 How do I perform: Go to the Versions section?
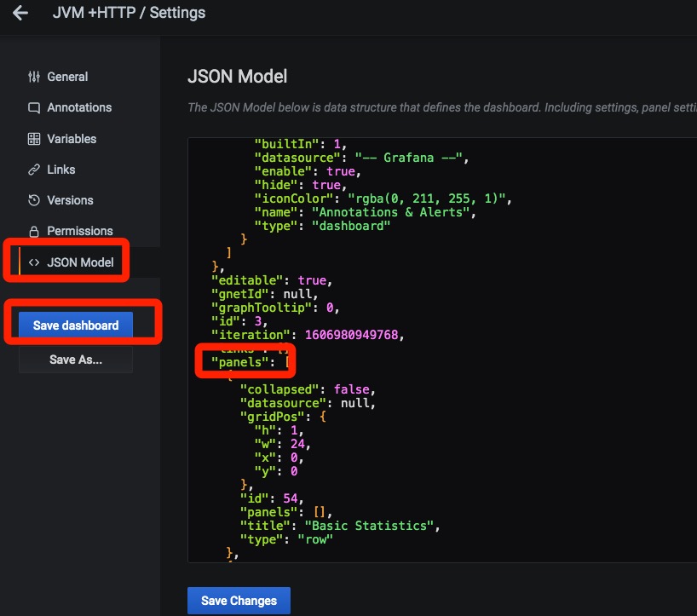point(70,200)
